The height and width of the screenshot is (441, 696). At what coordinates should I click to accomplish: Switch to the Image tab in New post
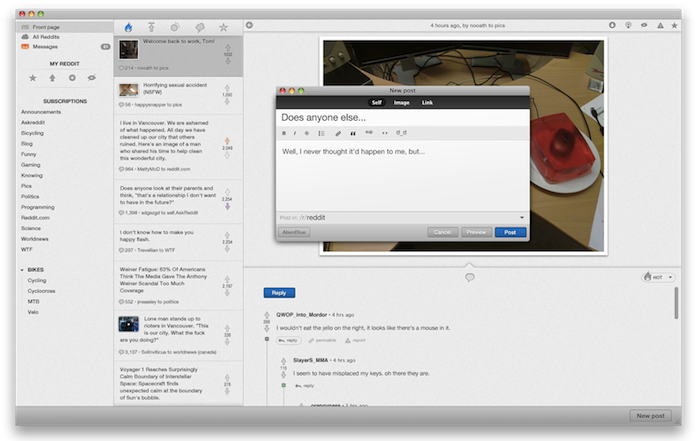[401, 102]
